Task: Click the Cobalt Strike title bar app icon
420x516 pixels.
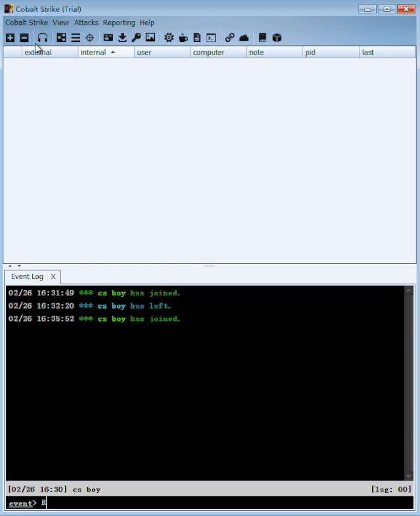Action: [x=9, y=9]
